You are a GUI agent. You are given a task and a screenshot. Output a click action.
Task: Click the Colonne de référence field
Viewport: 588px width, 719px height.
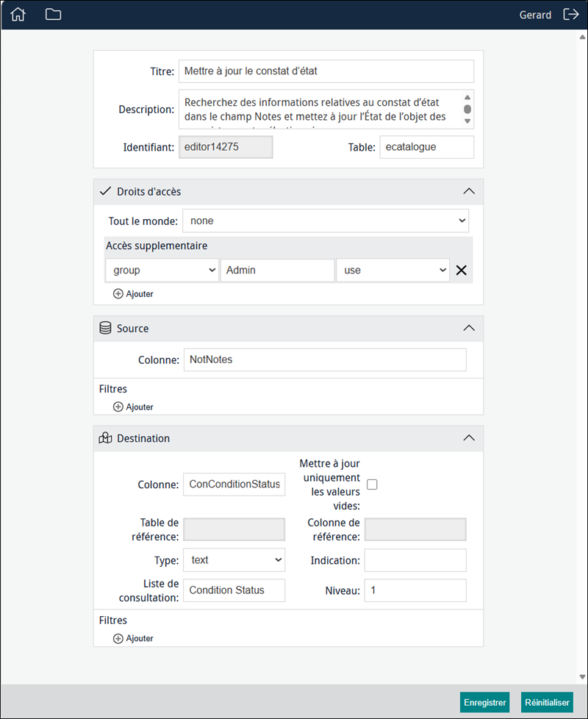click(x=415, y=529)
